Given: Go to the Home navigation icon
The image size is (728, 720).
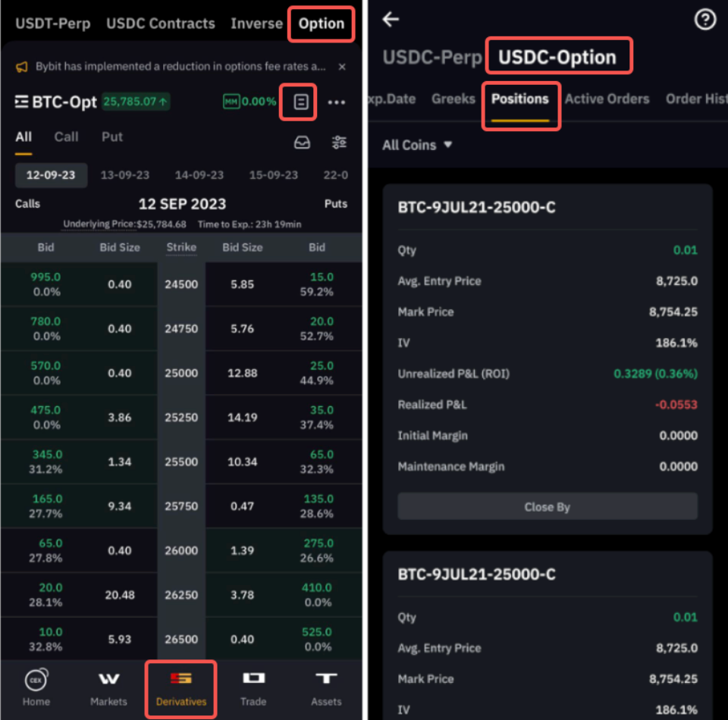Looking at the screenshot, I should pos(36,687).
